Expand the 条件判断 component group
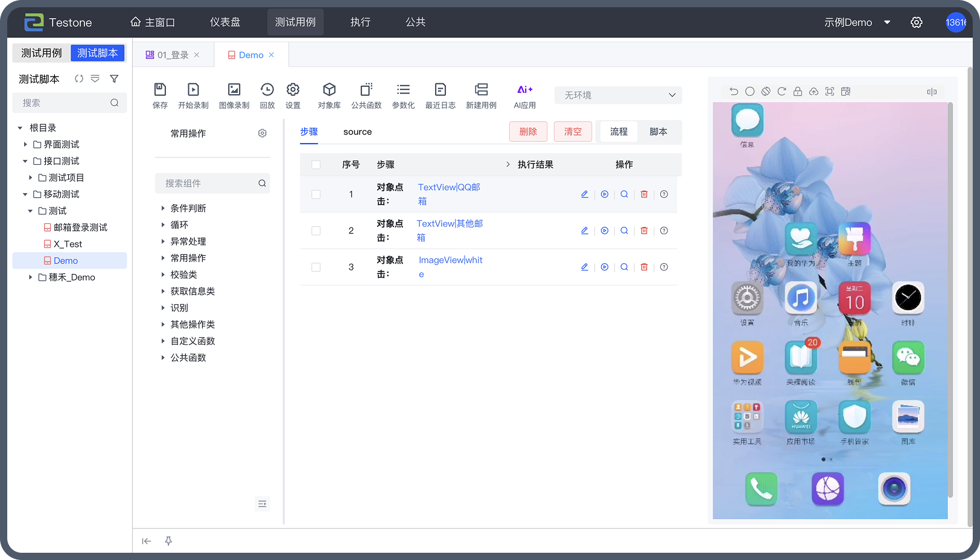980x560 pixels. [x=163, y=208]
